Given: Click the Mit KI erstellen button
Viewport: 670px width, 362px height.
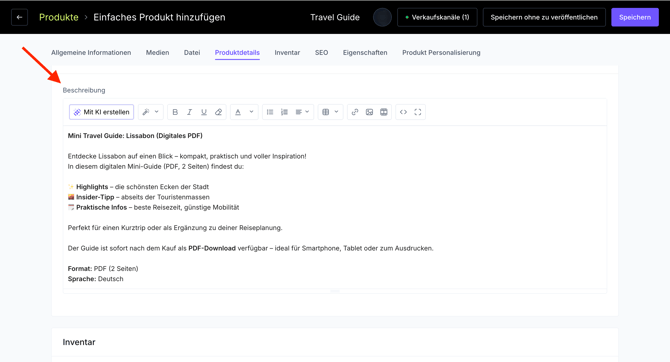Looking at the screenshot, I should [102, 112].
